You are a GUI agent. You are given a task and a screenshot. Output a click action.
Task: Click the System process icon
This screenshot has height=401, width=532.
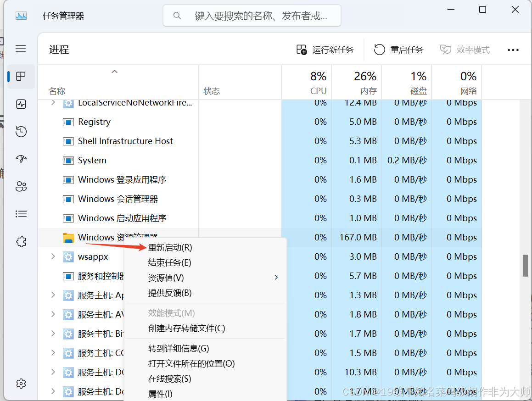(x=68, y=161)
